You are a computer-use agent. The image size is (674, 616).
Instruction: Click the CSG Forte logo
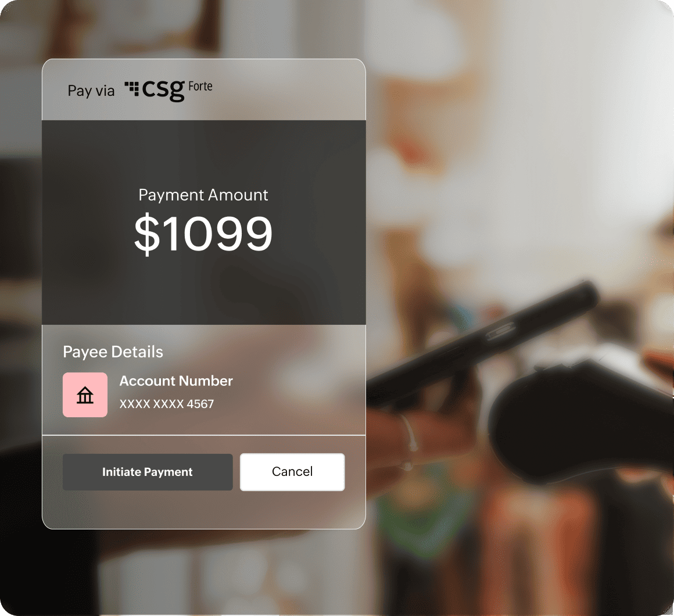(168, 90)
